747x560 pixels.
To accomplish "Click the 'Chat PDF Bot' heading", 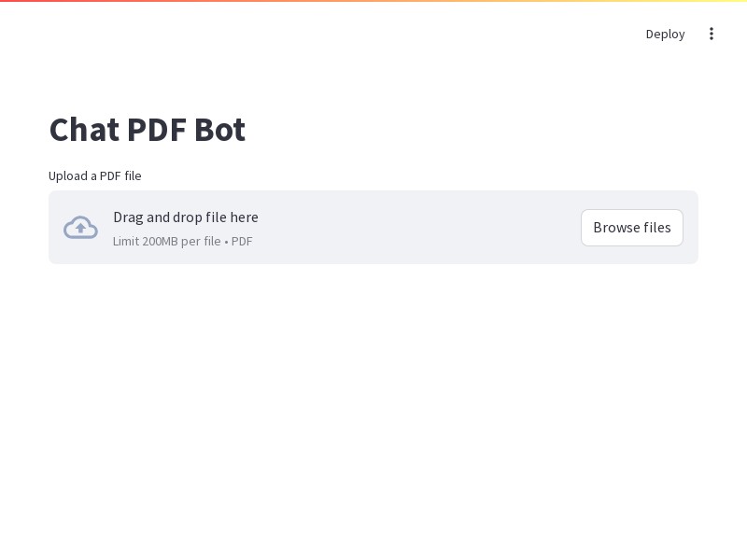I will pyautogui.click(x=148, y=130).
